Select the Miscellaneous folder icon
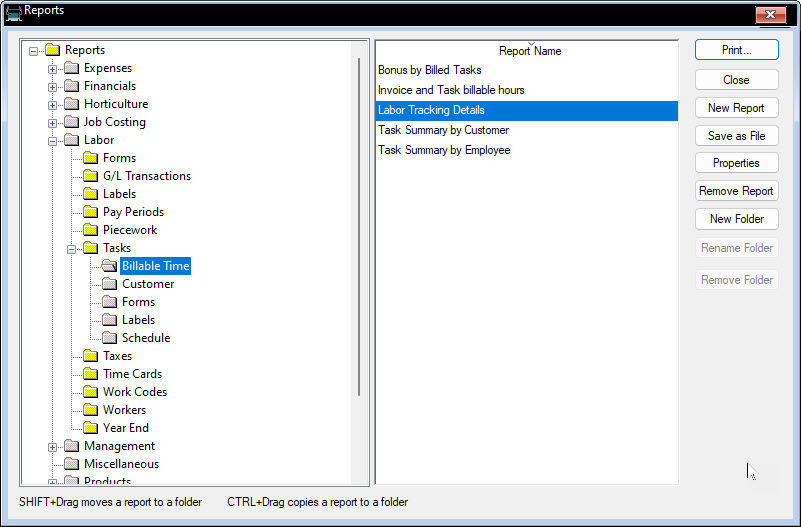Screen dimensions: 801x527 click(x=71, y=464)
